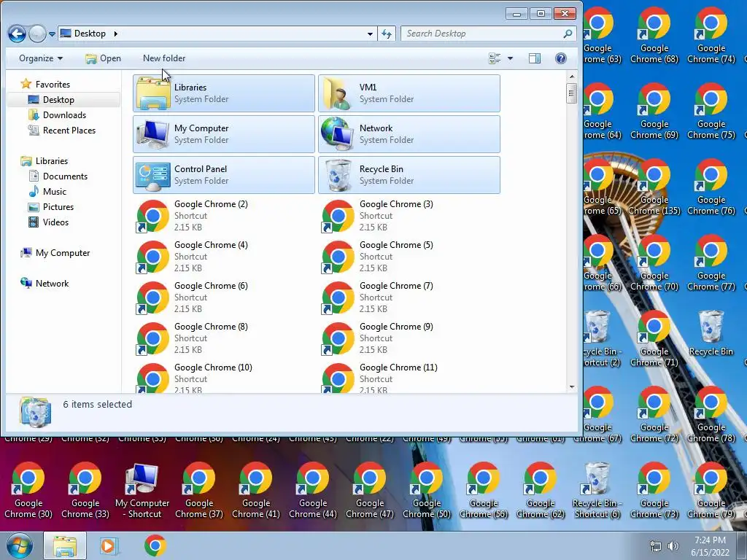Click Recycle Bin icon on desktop
The height and width of the screenshot is (560, 747).
coord(711,333)
